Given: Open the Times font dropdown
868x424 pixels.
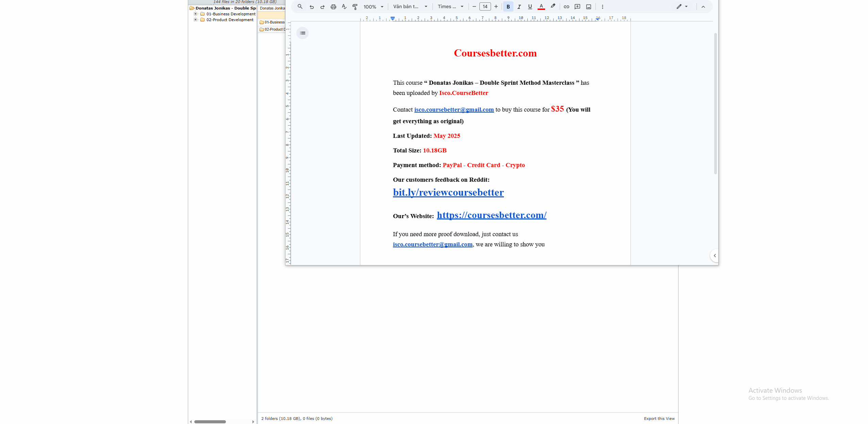Looking at the screenshot, I should click(450, 6).
